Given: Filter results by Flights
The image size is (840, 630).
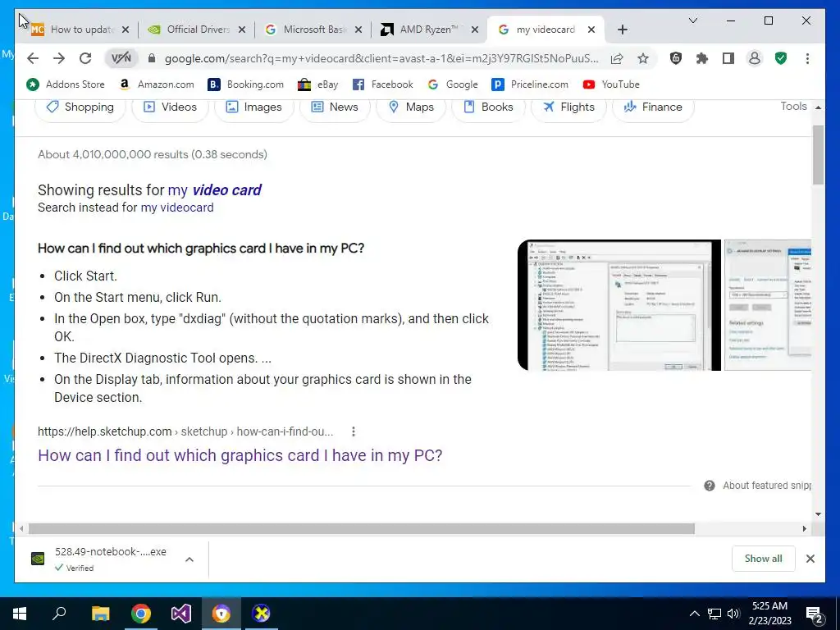Looking at the screenshot, I should click(568, 107).
